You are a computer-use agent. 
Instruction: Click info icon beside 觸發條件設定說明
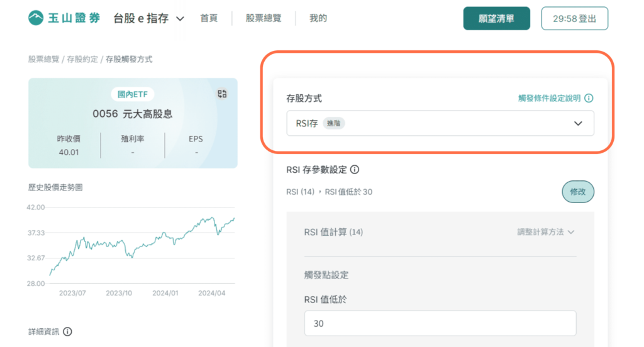pos(589,98)
